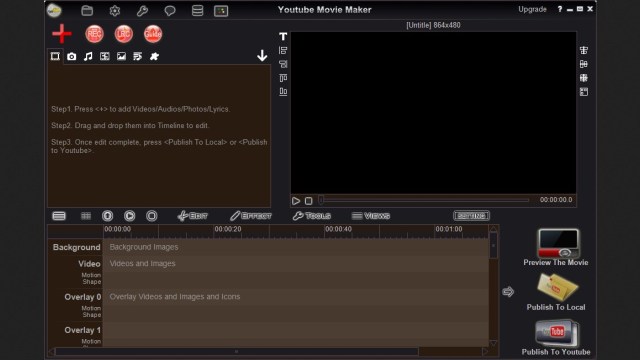Click the right arrow icon beside timeline
The height and width of the screenshot is (360, 640).
[508, 291]
